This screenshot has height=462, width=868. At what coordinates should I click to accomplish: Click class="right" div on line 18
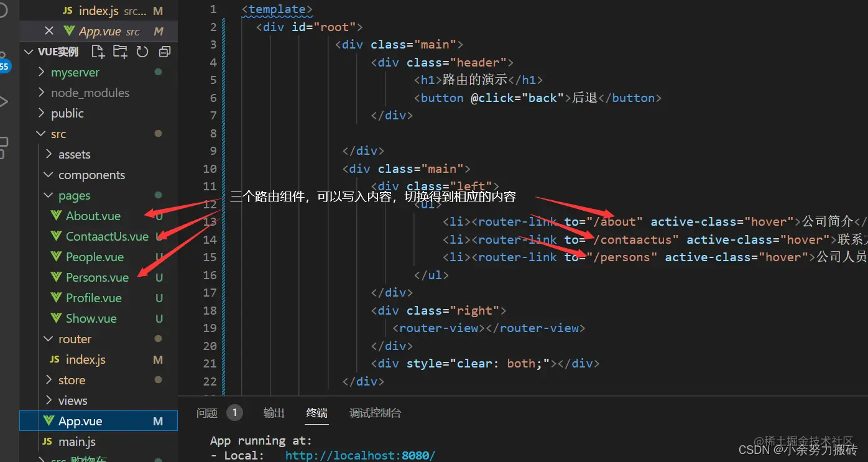tap(438, 310)
